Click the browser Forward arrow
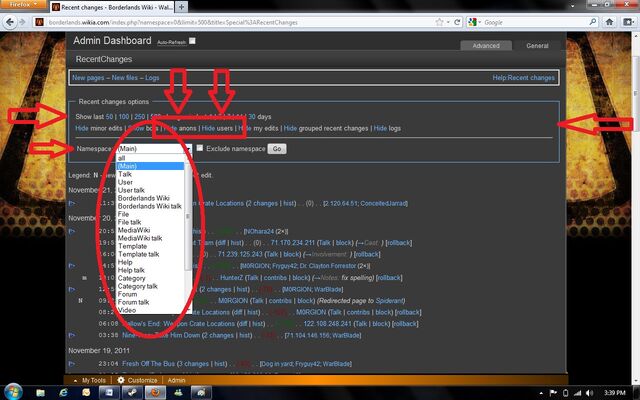 point(22,22)
